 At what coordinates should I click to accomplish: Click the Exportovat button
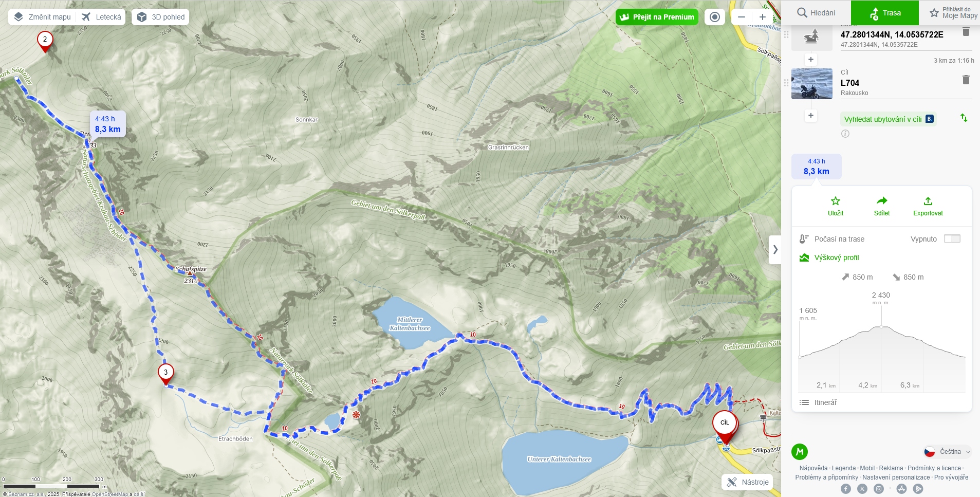pyautogui.click(x=928, y=206)
